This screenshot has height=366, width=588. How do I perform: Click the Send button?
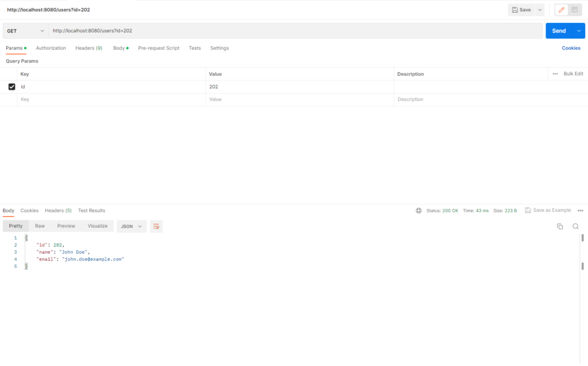click(x=559, y=30)
